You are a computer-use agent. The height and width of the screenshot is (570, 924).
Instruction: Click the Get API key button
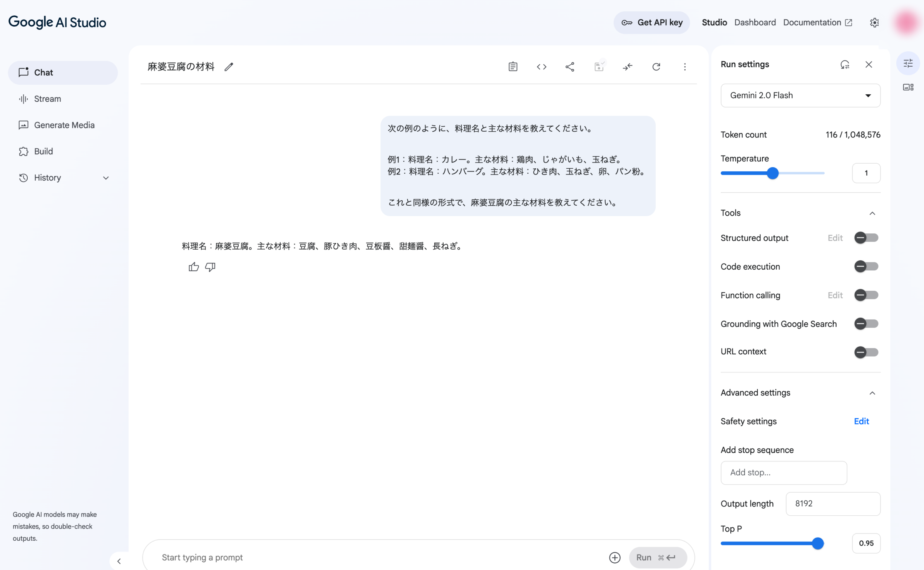[651, 22]
